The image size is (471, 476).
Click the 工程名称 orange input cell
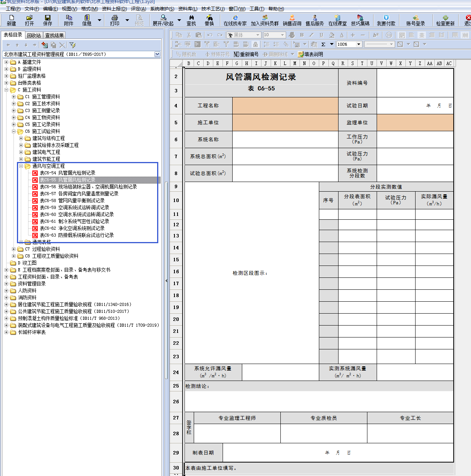point(285,105)
